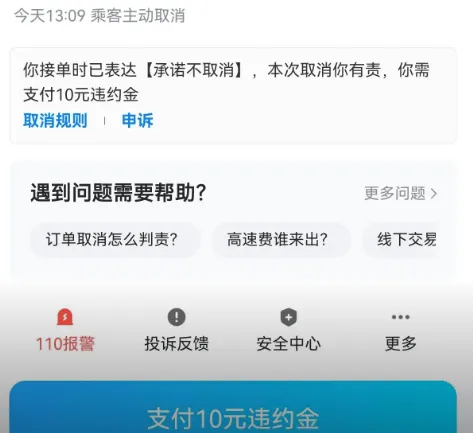Viewport: 473px width, 433px height.
Task: Select the 更多 label under the dots
Action: pyautogui.click(x=401, y=344)
